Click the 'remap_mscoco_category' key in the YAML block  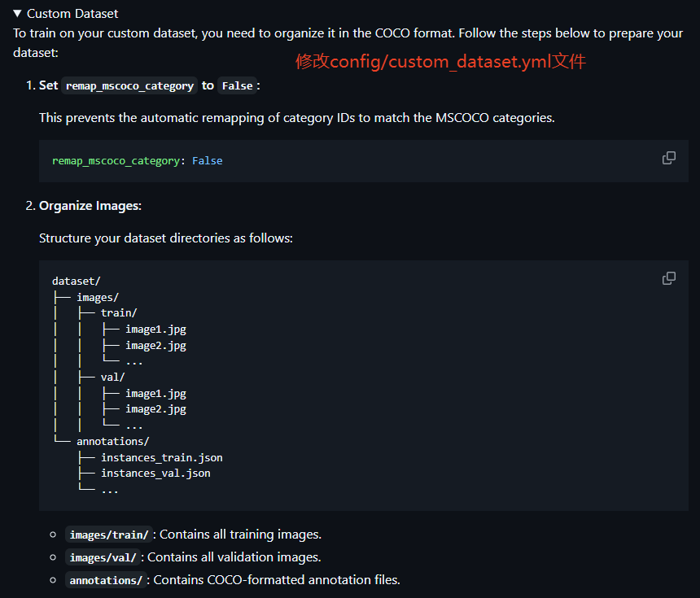(116, 160)
